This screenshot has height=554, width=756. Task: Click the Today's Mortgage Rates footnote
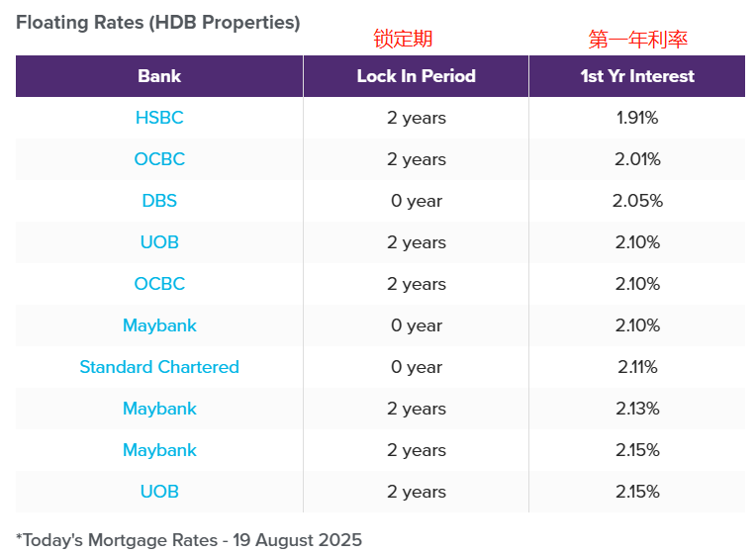(189, 540)
